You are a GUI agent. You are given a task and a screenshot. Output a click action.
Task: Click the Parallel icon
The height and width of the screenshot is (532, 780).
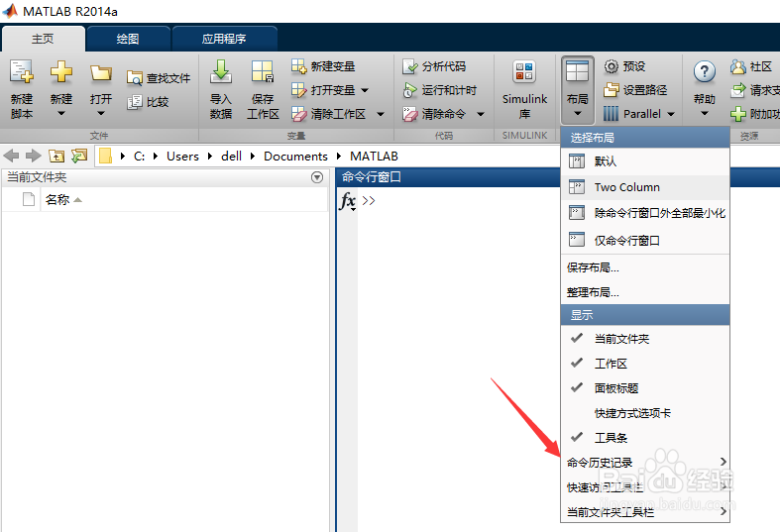(x=612, y=114)
